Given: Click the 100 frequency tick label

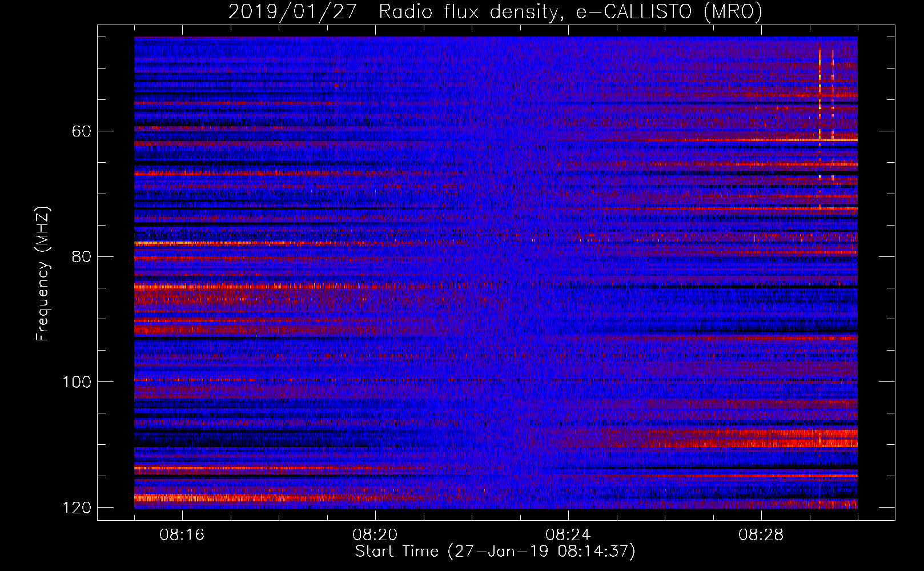Looking at the screenshot, I should pos(77,382).
